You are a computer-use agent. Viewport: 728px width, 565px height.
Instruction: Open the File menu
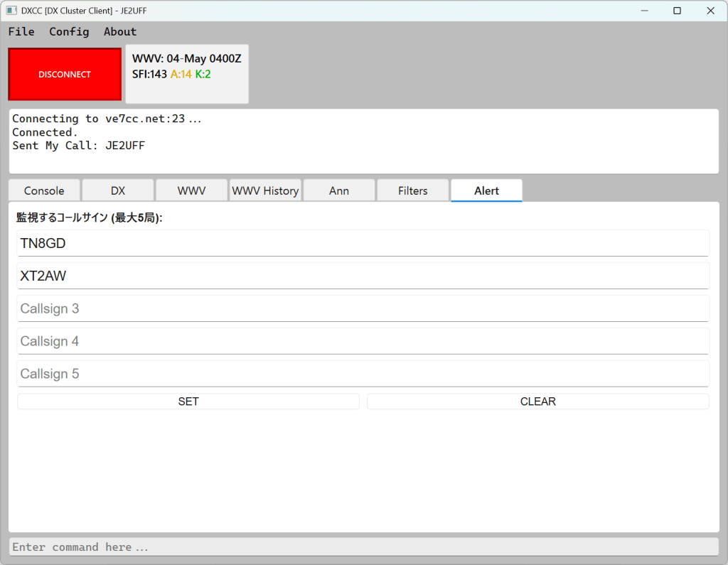click(x=21, y=31)
